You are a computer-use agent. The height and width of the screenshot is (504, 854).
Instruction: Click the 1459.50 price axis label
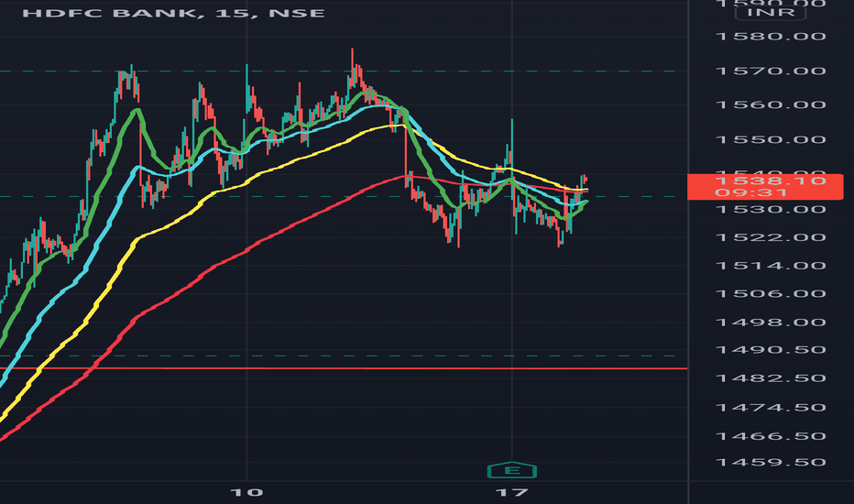tap(771, 462)
